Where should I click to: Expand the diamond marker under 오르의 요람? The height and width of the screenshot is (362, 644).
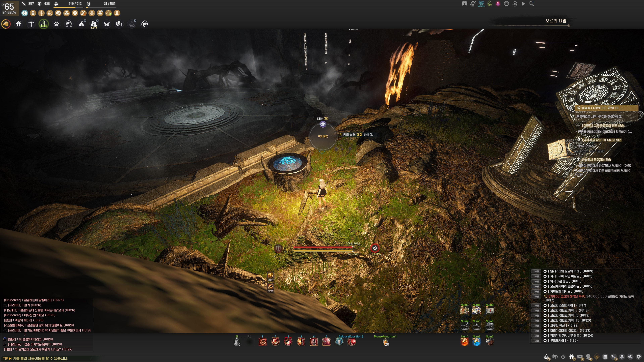(x=569, y=26)
